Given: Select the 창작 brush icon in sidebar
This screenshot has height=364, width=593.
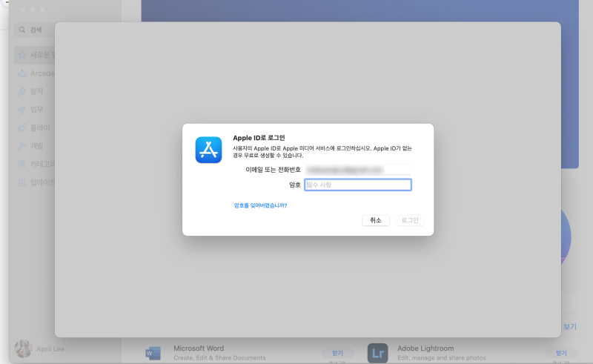Looking at the screenshot, I should [22, 91].
